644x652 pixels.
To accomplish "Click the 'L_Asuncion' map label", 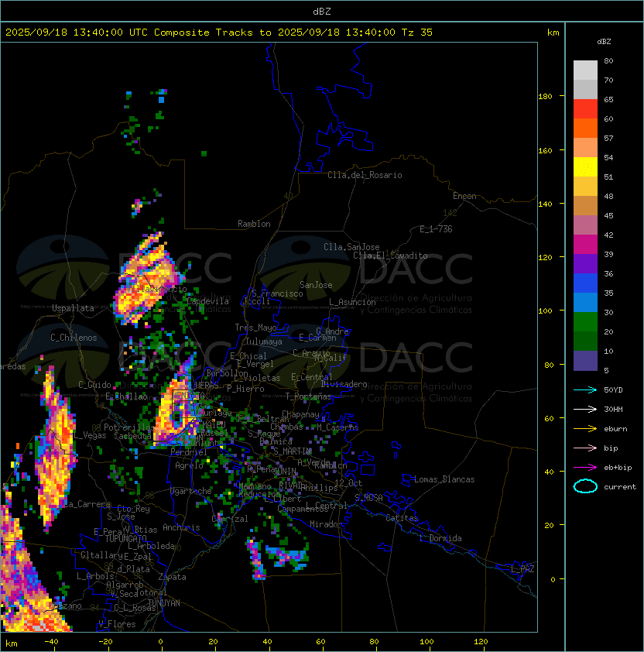I will click(x=352, y=302).
